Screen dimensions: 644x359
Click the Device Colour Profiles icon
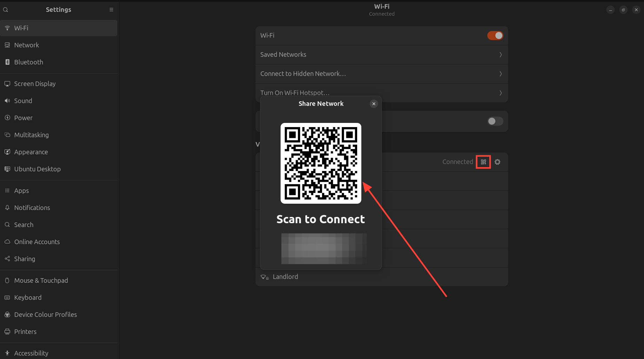pyautogui.click(x=7, y=314)
